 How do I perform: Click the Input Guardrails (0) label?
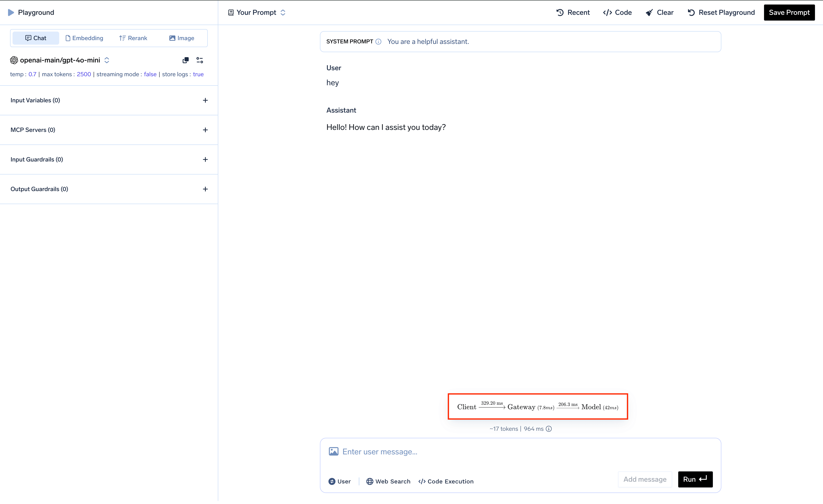tap(37, 159)
